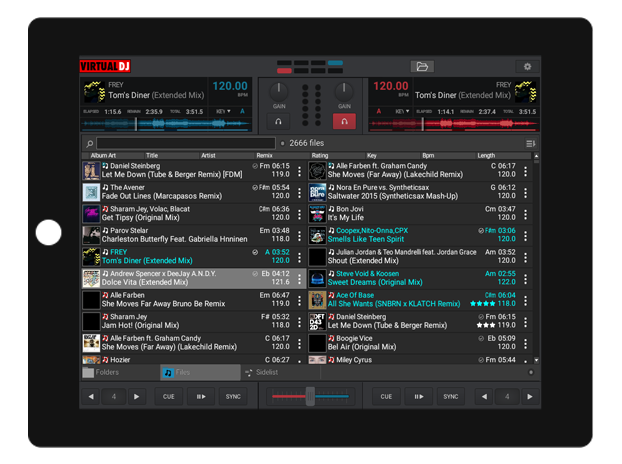Sort by Title column header
Screen dimensions: 622x464
point(152,155)
